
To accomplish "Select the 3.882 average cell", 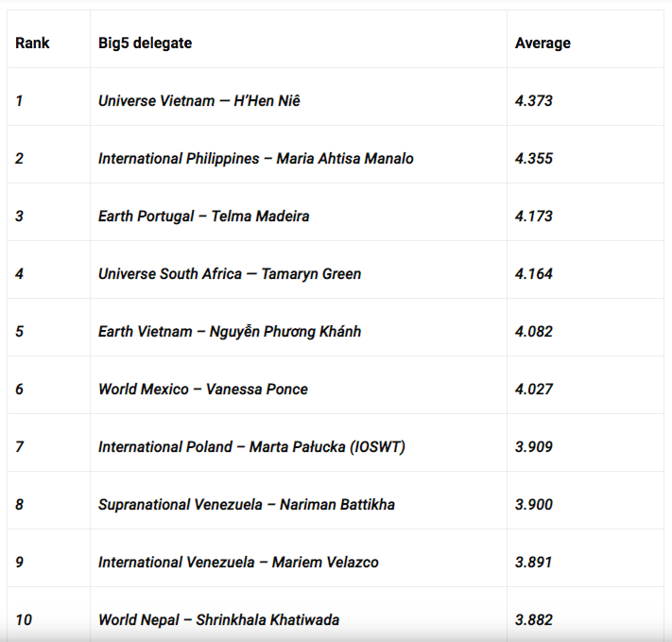I will 534,619.
